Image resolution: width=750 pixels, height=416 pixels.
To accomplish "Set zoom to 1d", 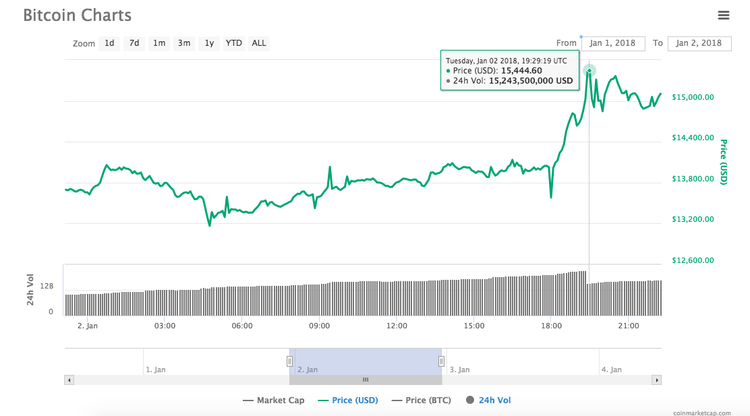I will coord(110,43).
